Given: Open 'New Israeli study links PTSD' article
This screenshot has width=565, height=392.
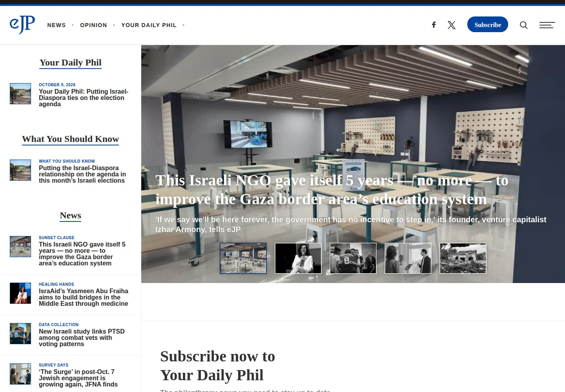Looking at the screenshot, I should coord(82,338).
